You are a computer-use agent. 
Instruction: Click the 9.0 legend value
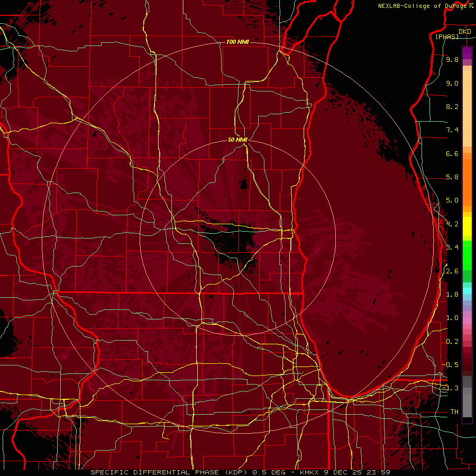point(452,83)
